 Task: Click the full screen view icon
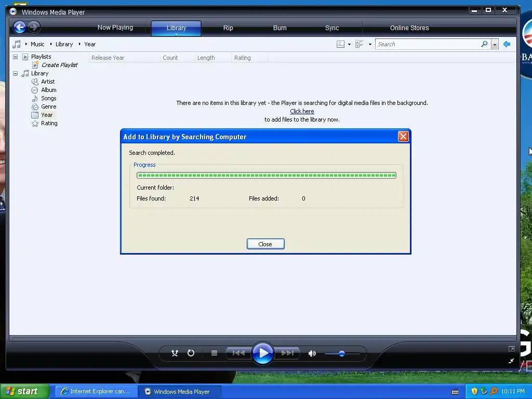[x=511, y=349]
